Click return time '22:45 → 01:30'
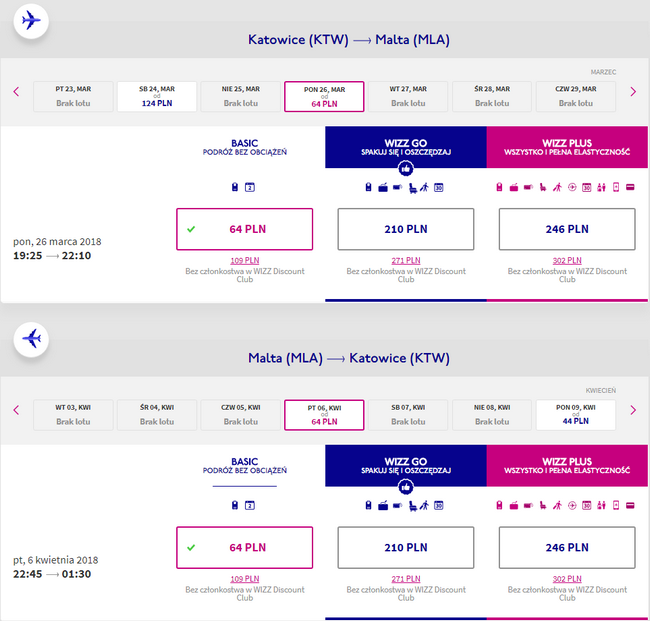The height and width of the screenshot is (621, 650). pos(52,574)
